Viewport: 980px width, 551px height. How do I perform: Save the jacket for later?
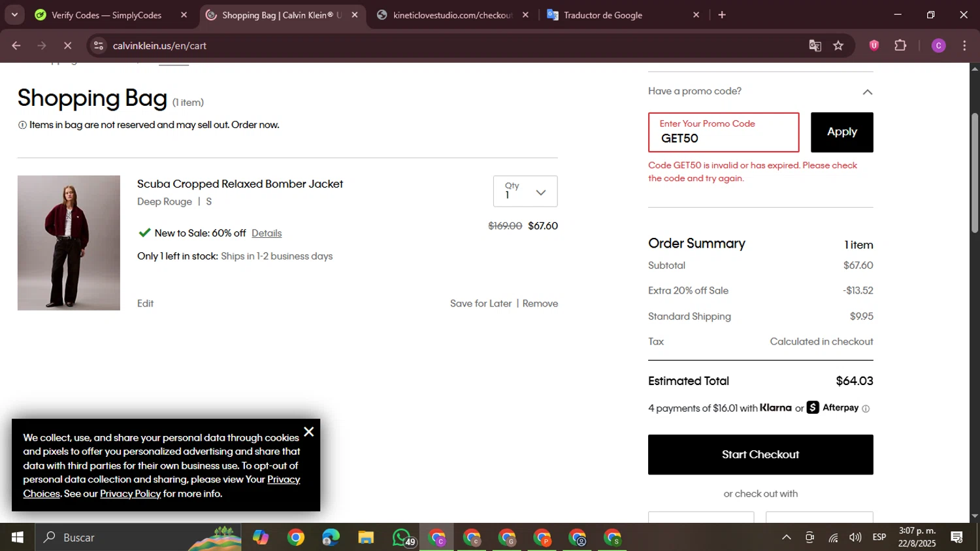(x=481, y=303)
